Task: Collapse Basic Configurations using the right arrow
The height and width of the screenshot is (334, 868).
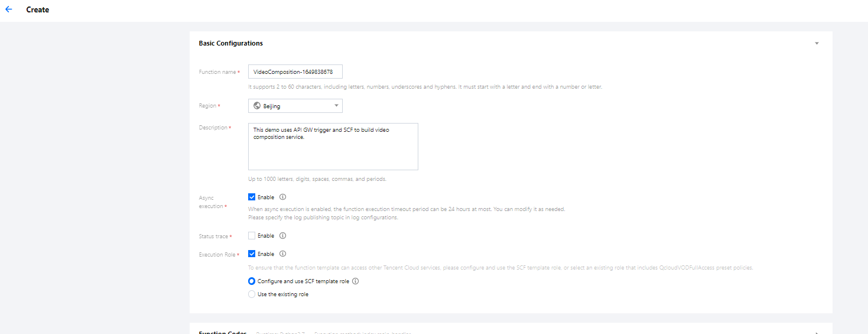Action: (817, 43)
